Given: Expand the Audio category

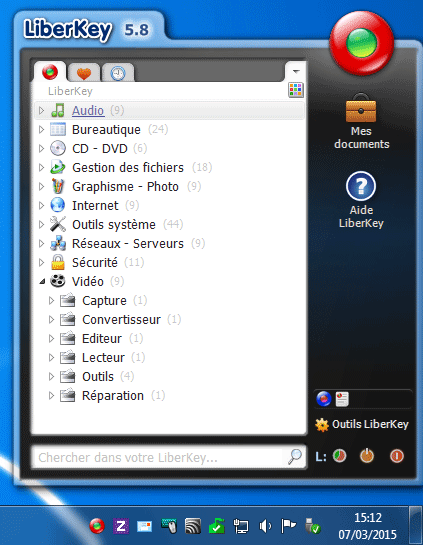Looking at the screenshot, I should click(x=41, y=111).
